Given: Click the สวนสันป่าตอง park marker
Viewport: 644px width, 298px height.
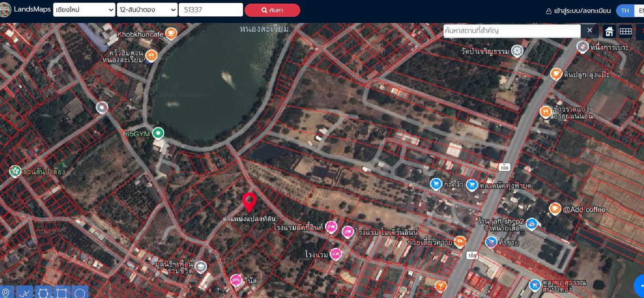Looking at the screenshot, I should coord(15,171).
